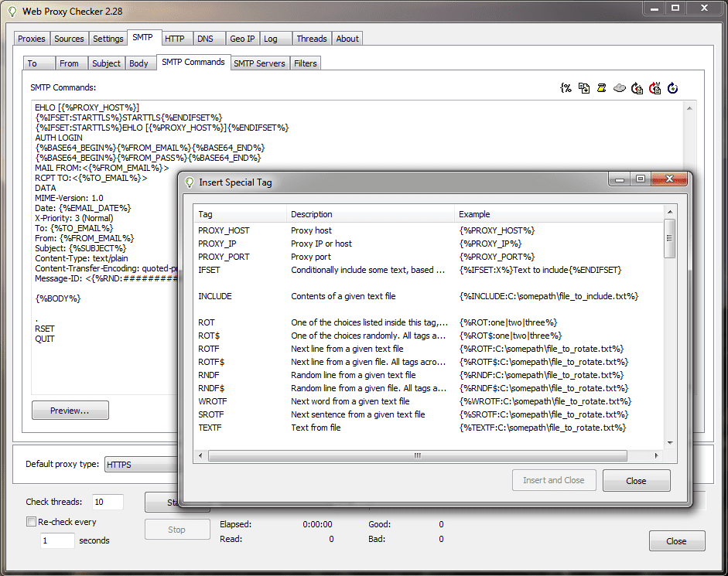Click the yellow scroll script icon
The image size is (728, 576).
point(601,87)
